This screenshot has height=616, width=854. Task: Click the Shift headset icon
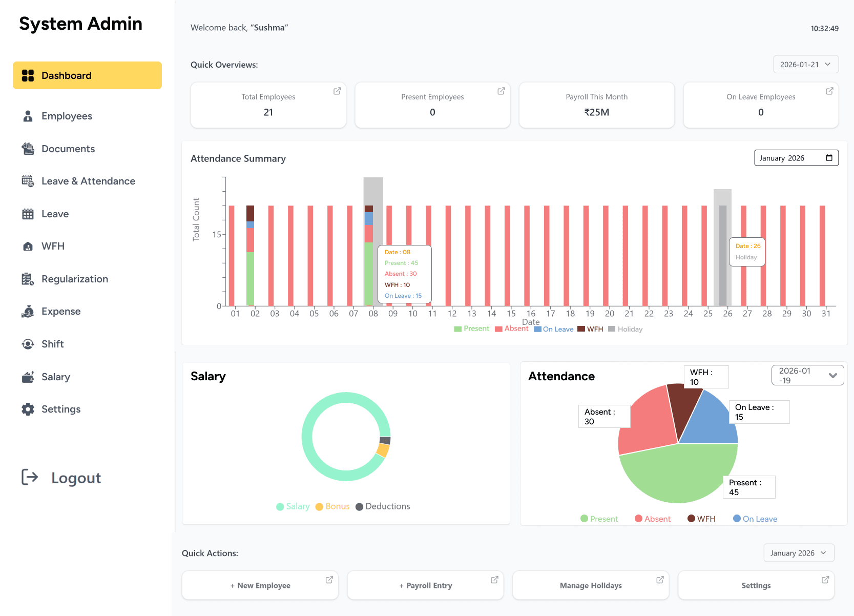[28, 344]
